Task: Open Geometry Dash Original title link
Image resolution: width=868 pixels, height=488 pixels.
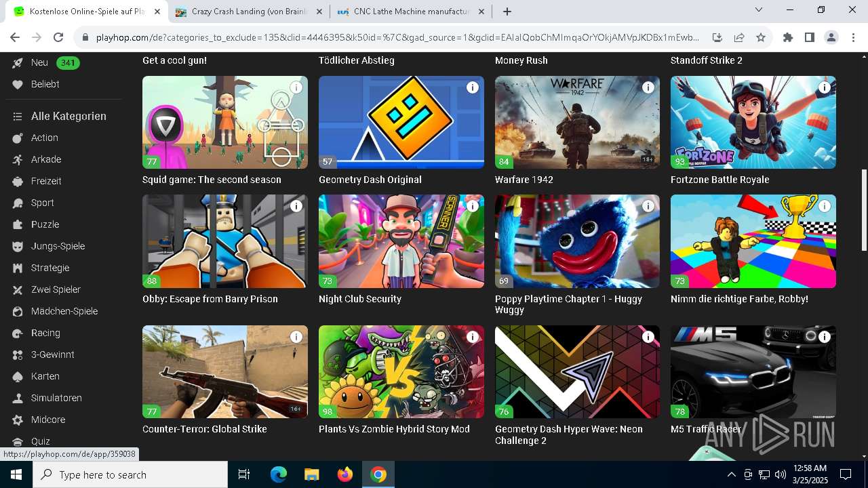Action: tap(370, 180)
